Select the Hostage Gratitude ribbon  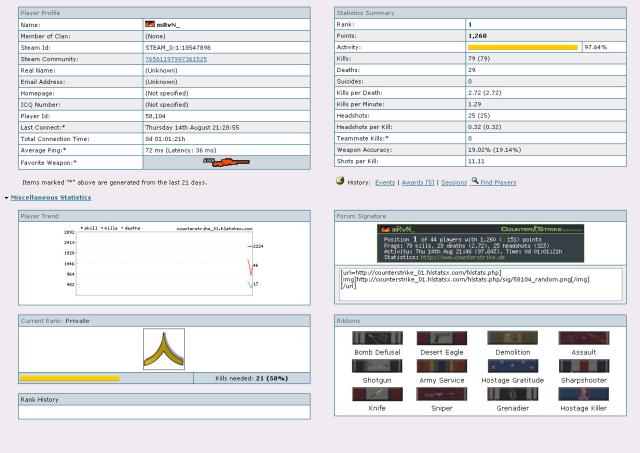512,366
